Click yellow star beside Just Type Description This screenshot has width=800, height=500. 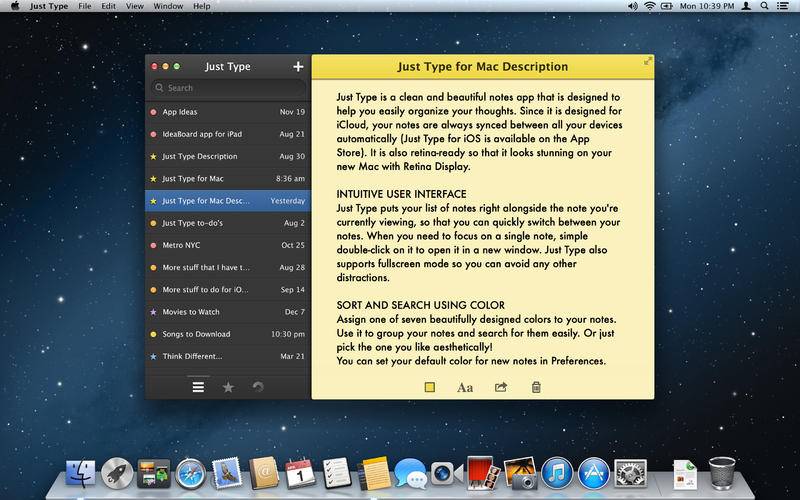(153, 157)
